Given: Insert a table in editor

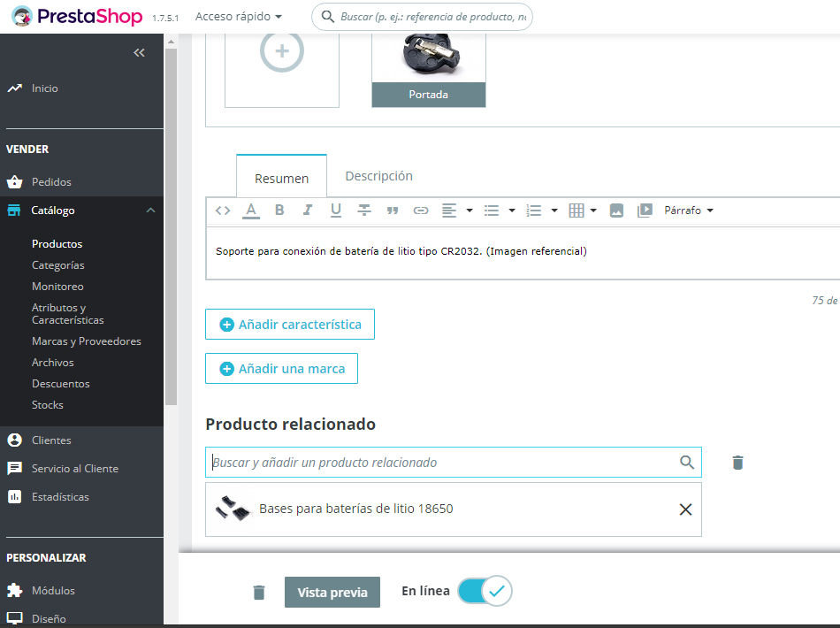Looking at the screenshot, I should 577,211.
